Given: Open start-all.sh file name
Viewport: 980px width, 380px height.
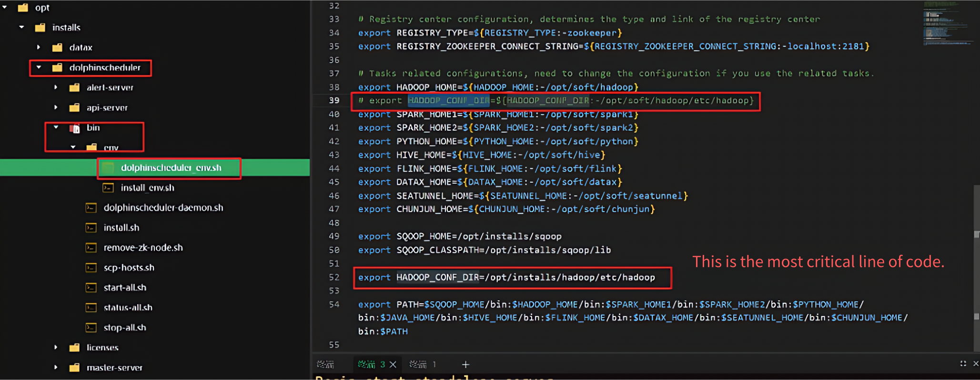Looking at the screenshot, I should pos(125,288).
